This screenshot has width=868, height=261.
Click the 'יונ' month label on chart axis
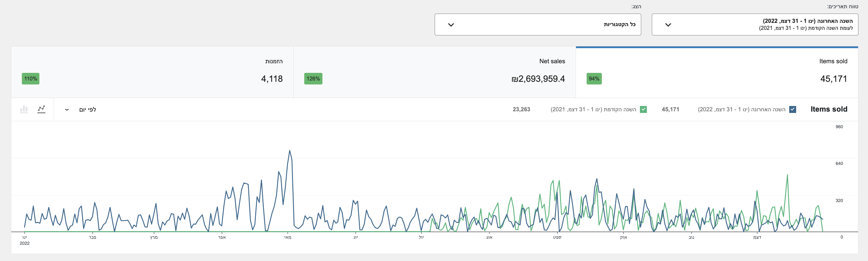pos(356,237)
